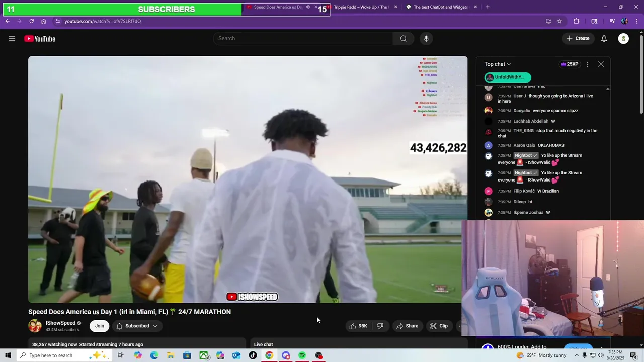Create a Clip of the stream
This screenshot has width=644, height=362.
click(439, 326)
